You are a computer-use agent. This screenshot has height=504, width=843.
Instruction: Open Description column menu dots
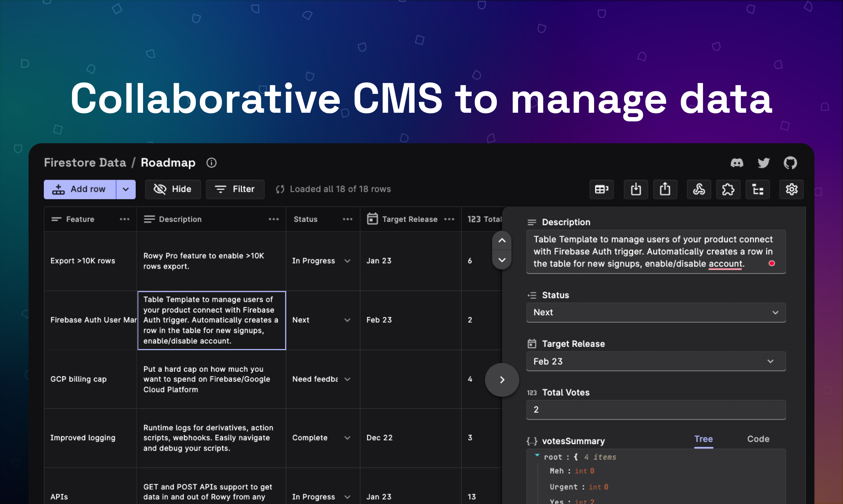273,220
